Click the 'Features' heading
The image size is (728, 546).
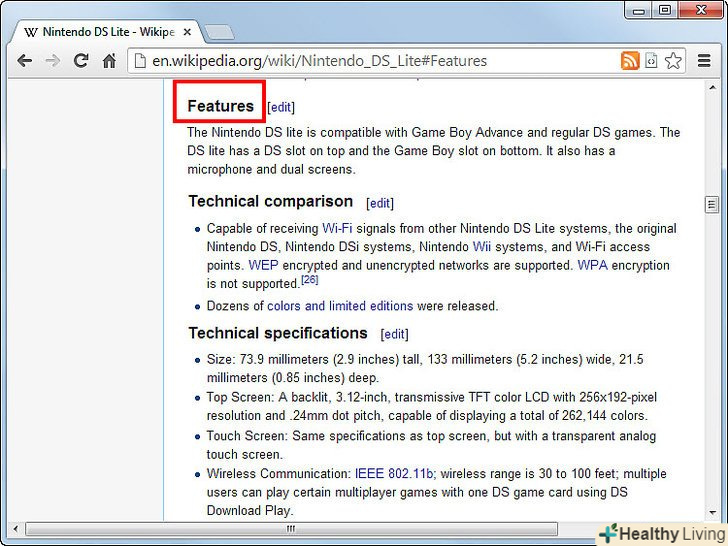pyautogui.click(x=221, y=106)
